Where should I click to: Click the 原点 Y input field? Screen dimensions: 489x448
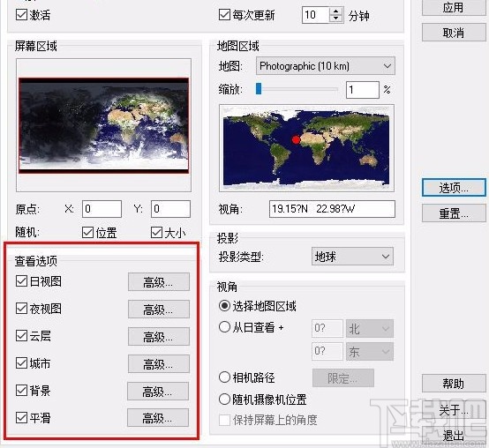(170, 209)
